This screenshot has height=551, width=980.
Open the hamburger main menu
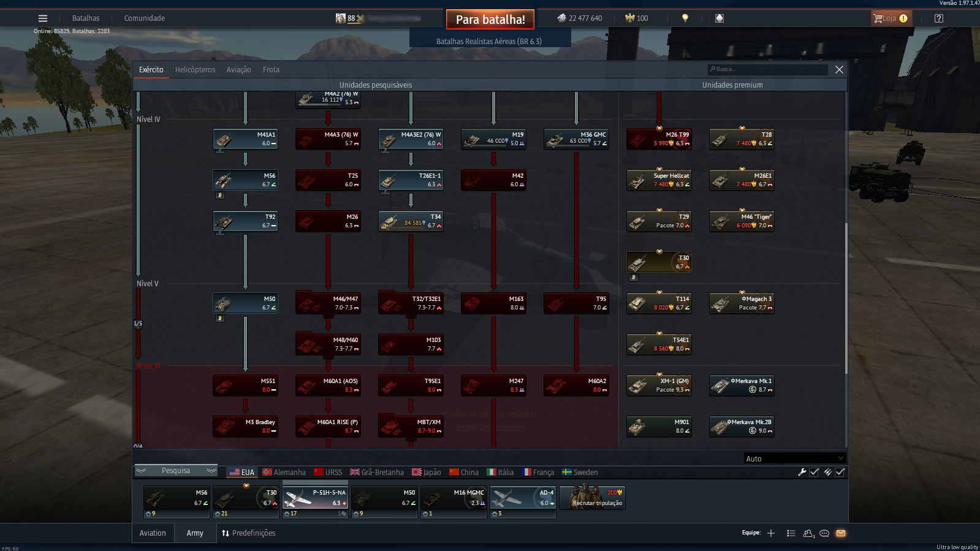coord(42,18)
